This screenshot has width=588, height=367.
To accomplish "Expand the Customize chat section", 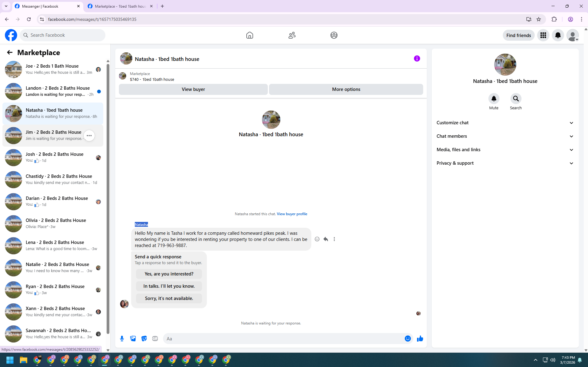I will click(x=505, y=123).
